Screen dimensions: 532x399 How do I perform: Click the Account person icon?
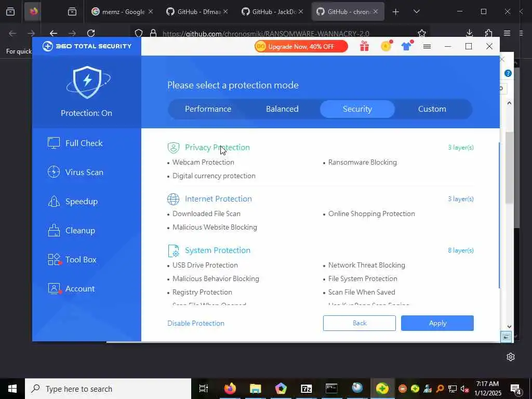pos(54,289)
